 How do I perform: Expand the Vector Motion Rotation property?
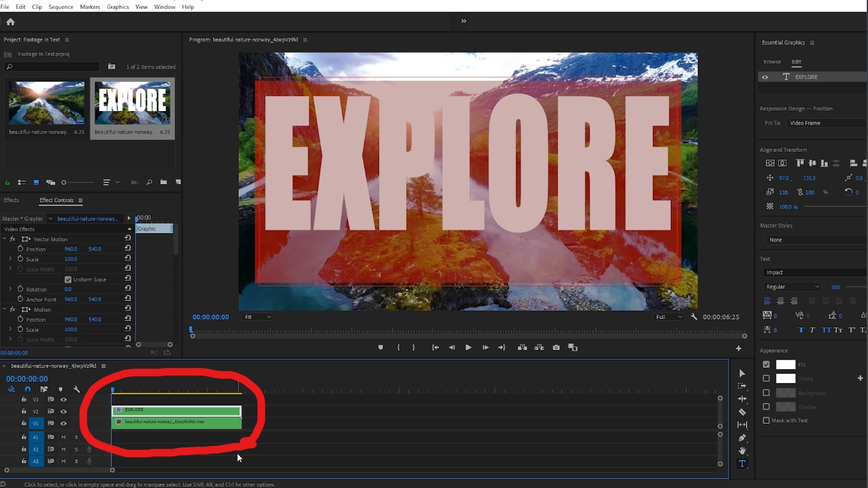point(10,289)
